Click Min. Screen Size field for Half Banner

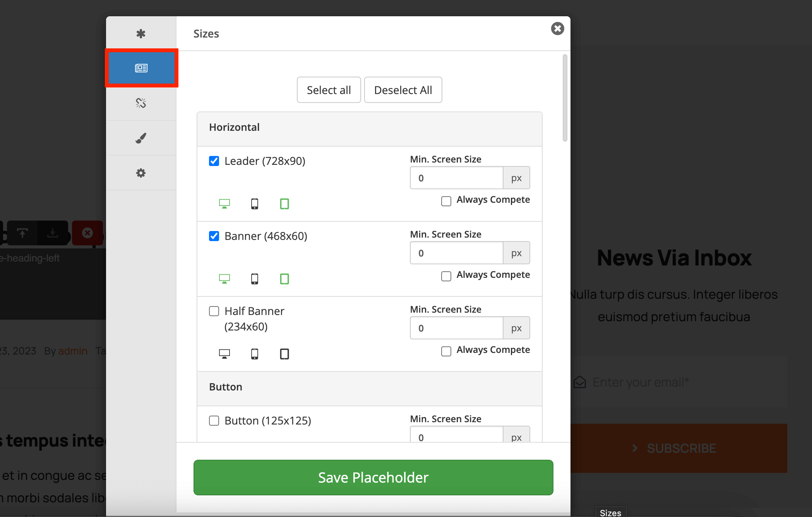click(x=457, y=328)
